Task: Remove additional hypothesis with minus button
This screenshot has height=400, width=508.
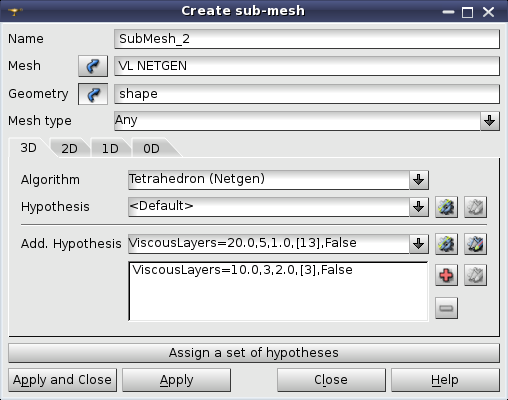Action: (x=446, y=308)
